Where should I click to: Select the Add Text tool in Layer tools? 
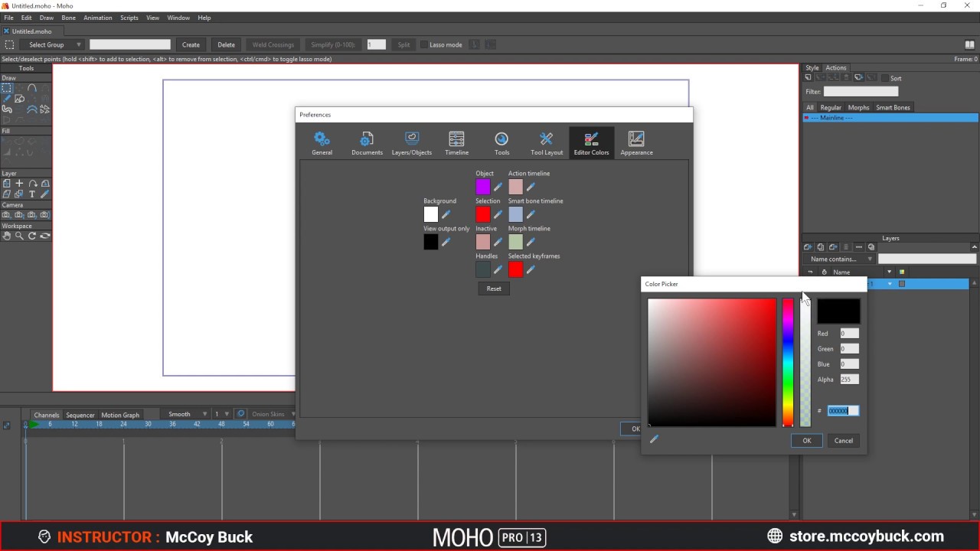tap(32, 194)
